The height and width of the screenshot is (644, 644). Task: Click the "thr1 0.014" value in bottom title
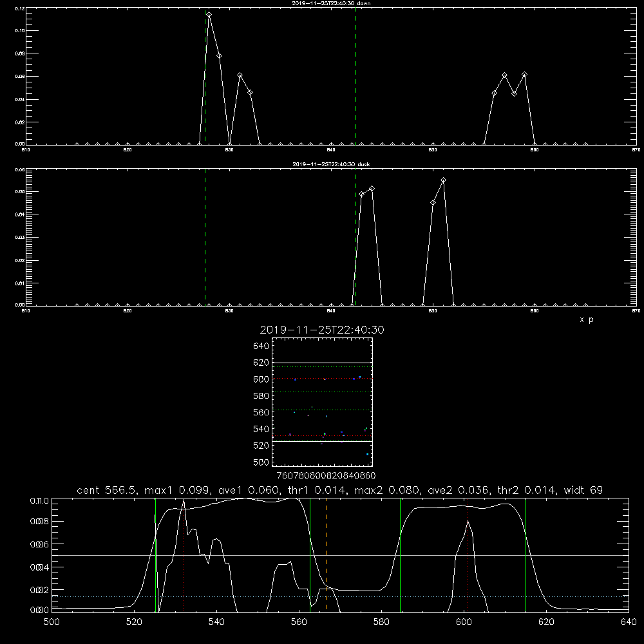click(x=317, y=490)
